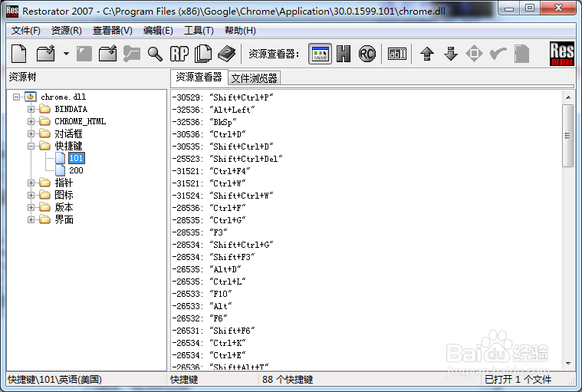This screenshot has height=392, width=582.
Task: Click the Save As folder icon
Action: click(107, 54)
